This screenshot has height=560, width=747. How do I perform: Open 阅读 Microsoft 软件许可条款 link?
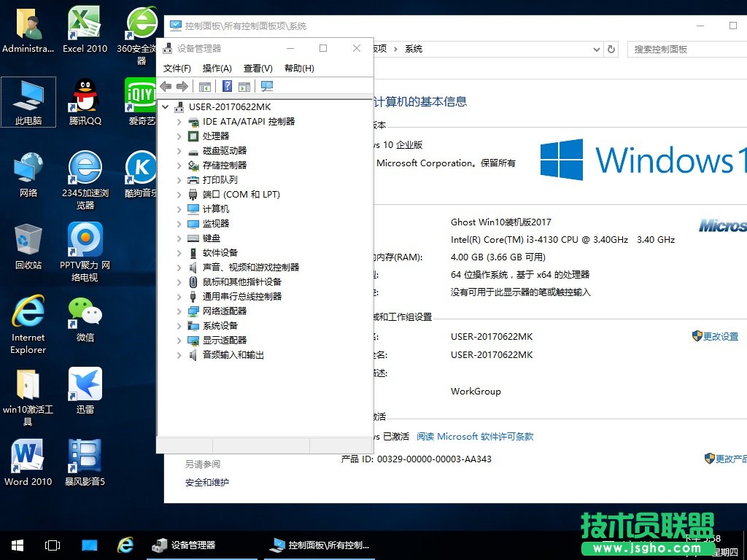pos(475,436)
